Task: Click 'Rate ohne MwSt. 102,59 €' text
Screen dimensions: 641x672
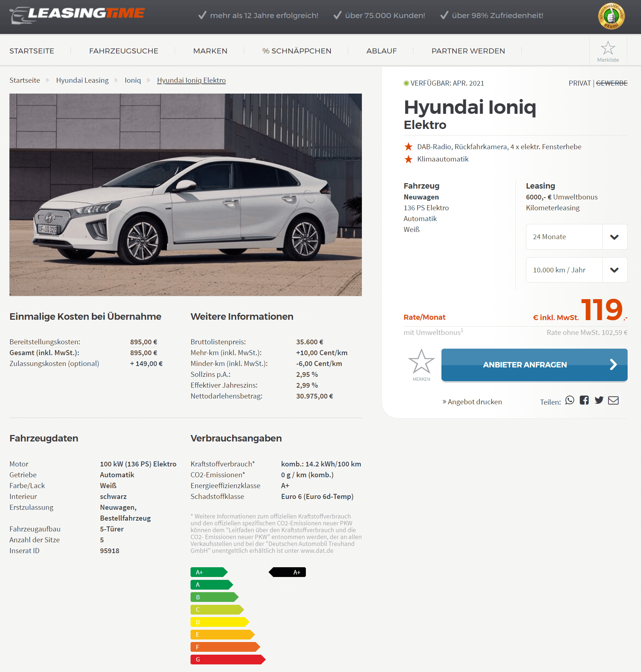Action: point(587,332)
